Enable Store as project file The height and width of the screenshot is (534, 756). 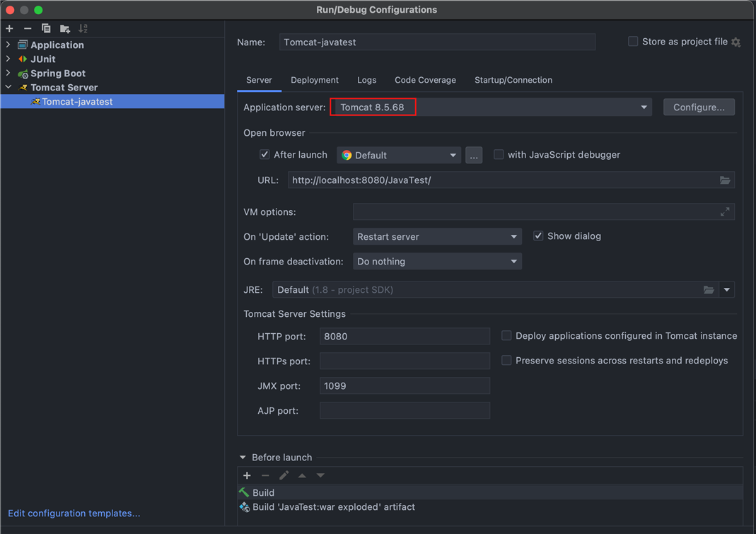(633, 42)
